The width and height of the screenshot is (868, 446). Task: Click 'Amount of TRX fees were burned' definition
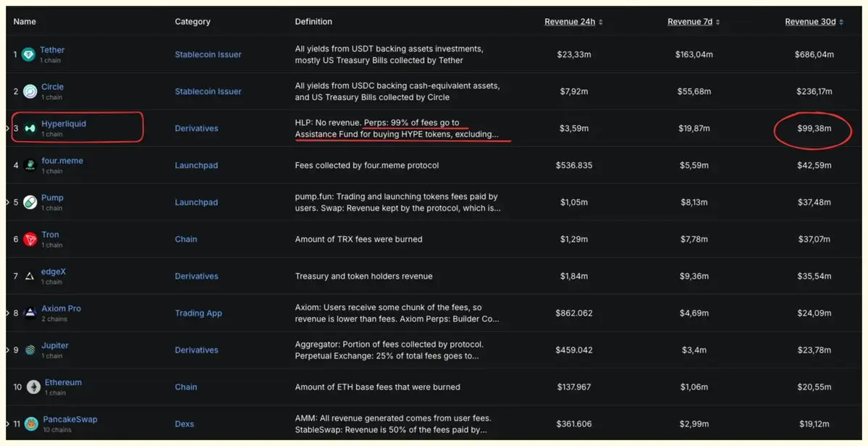pyautogui.click(x=358, y=239)
